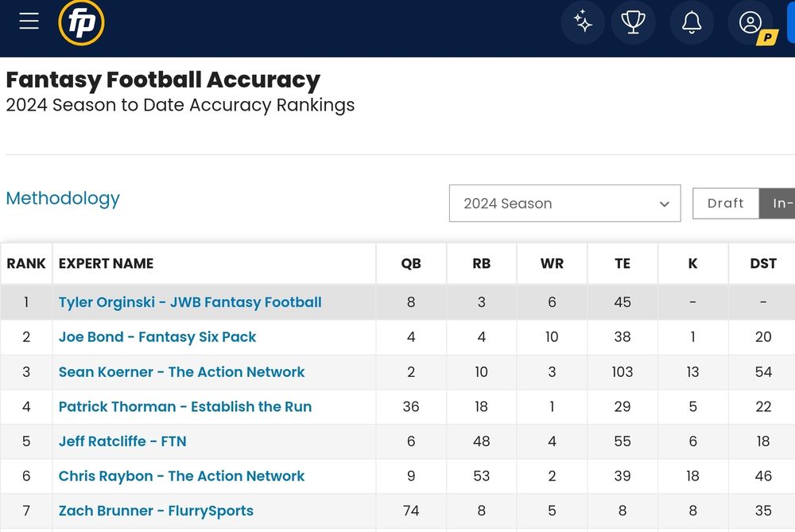795x532 pixels.
Task: Sort by the K column header
Action: (x=692, y=264)
